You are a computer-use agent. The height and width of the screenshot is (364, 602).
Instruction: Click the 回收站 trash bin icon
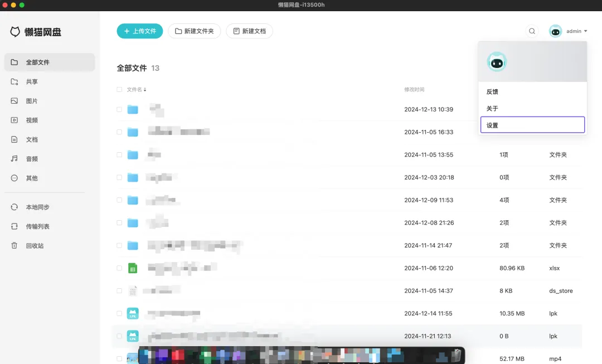14,245
